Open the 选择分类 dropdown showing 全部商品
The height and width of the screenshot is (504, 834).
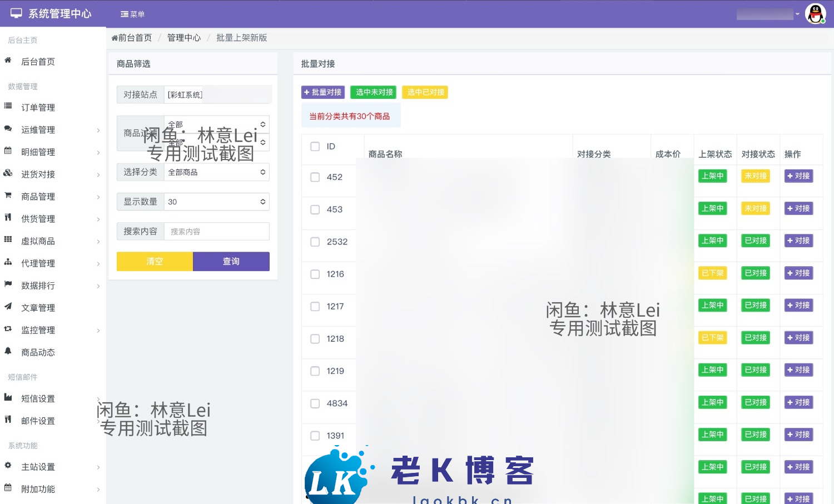tap(216, 172)
